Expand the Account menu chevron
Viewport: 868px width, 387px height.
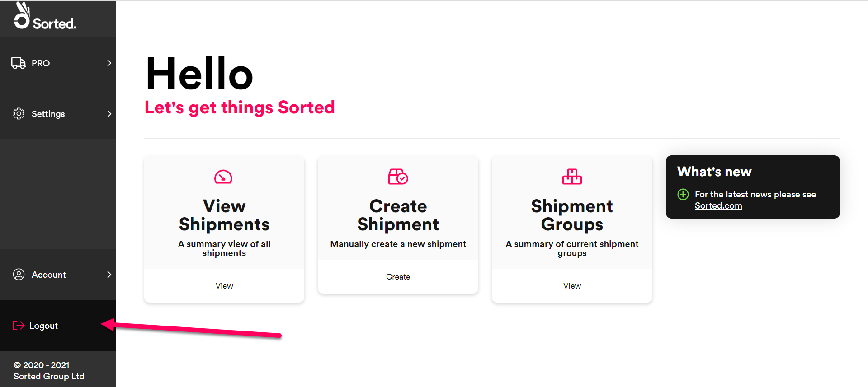pos(109,275)
